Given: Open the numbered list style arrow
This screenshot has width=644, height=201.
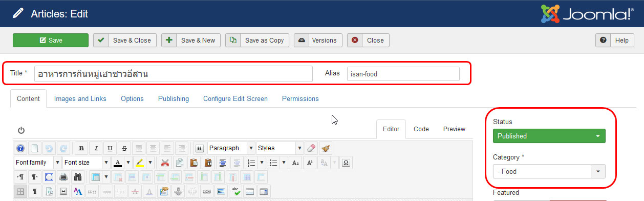Looking at the screenshot, I should coord(262,163).
